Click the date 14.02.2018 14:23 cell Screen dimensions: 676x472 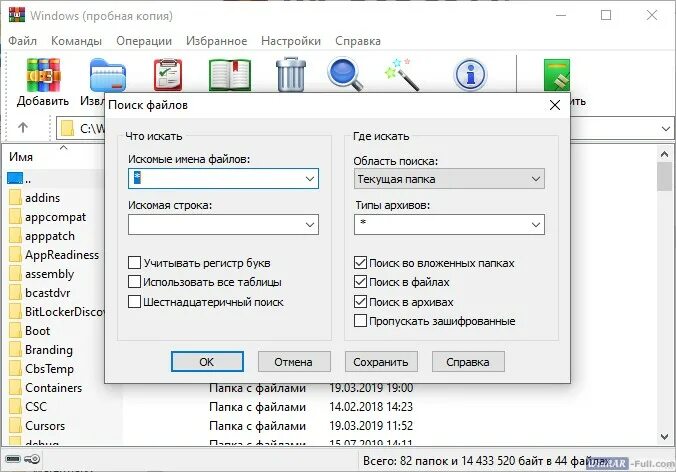coord(371,406)
